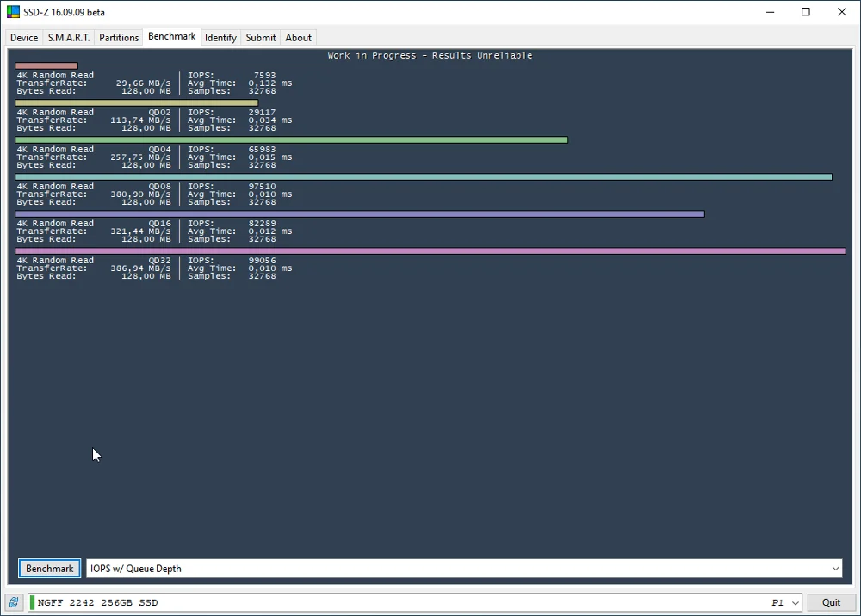Click transfer rate value 257,75 MB/s
This screenshot has height=616, width=861.
coord(140,157)
